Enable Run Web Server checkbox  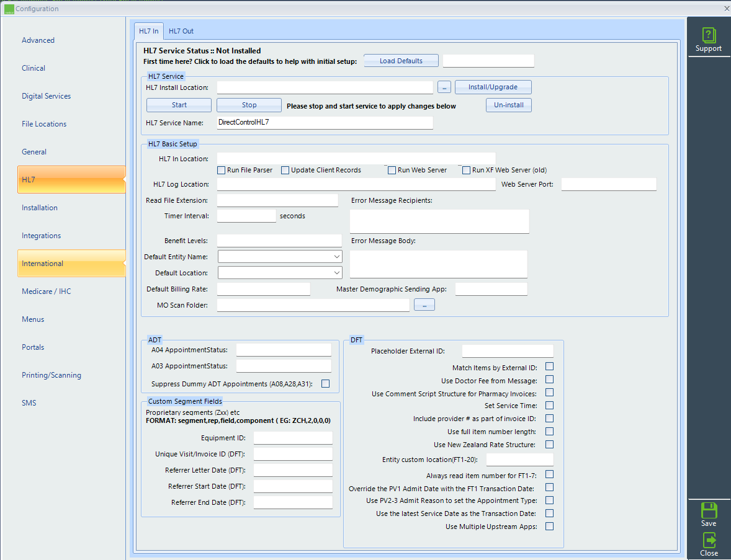tap(392, 171)
